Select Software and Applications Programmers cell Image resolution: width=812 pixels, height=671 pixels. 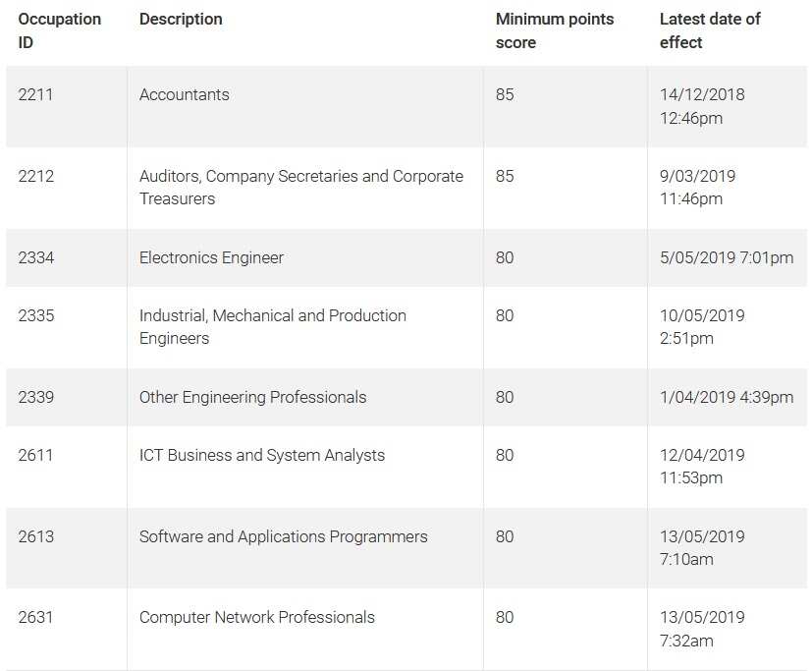click(x=283, y=536)
